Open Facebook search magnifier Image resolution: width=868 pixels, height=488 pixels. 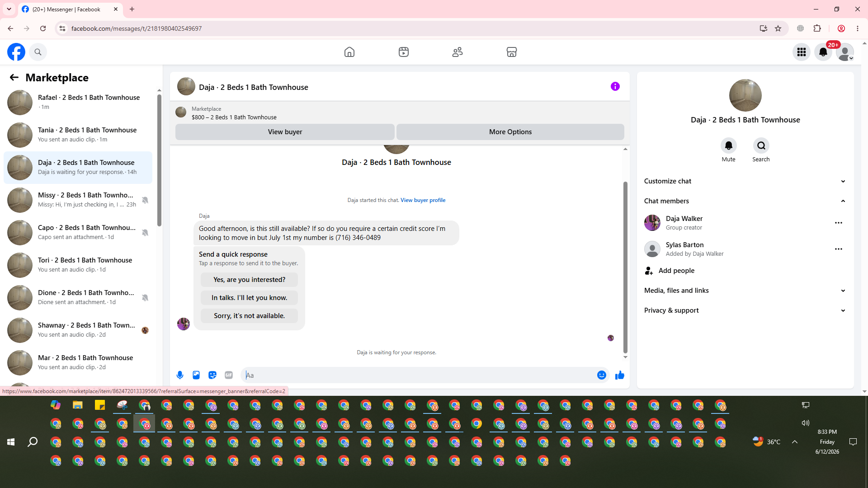pyautogui.click(x=38, y=52)
